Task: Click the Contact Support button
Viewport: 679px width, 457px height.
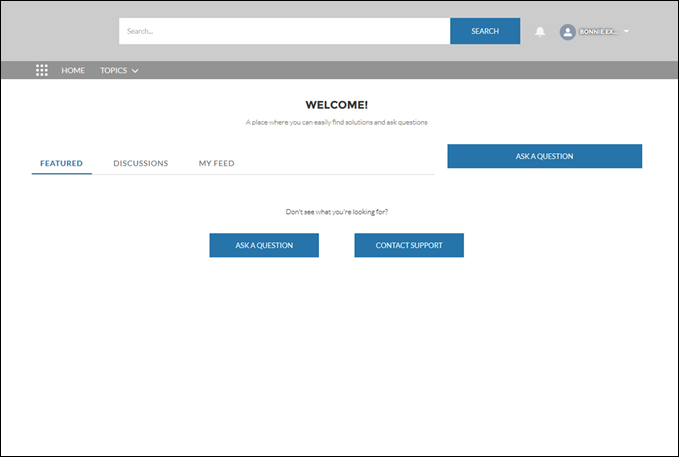Action: click(x=409, y=245)
